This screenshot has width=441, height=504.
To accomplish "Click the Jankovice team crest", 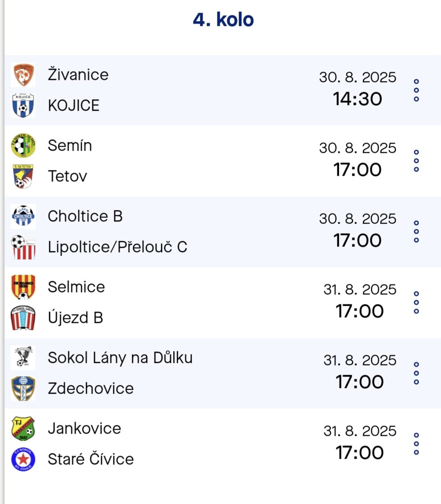I will [23, 428].
